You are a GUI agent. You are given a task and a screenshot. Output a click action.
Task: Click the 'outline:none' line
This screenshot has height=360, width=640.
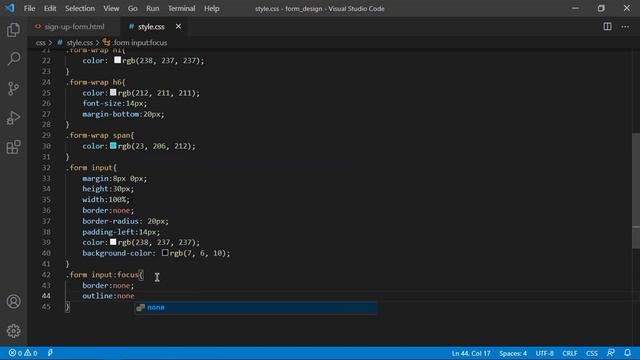pos(108,296)
